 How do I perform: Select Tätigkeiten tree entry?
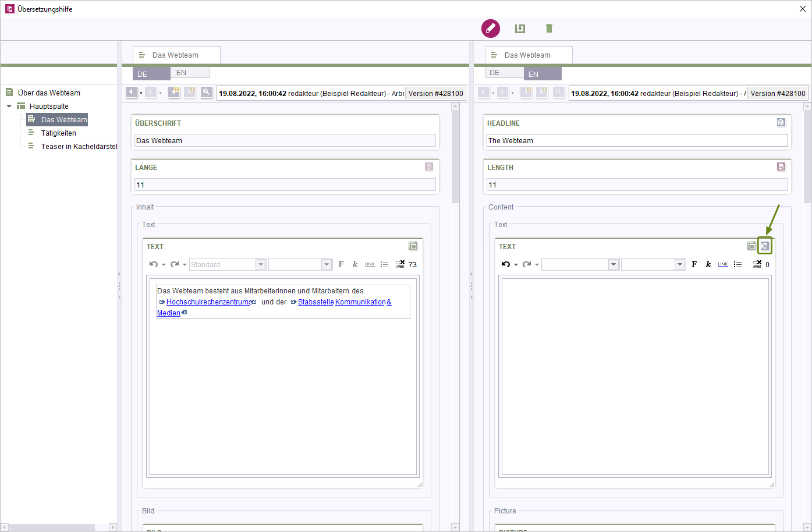[58, 133]
